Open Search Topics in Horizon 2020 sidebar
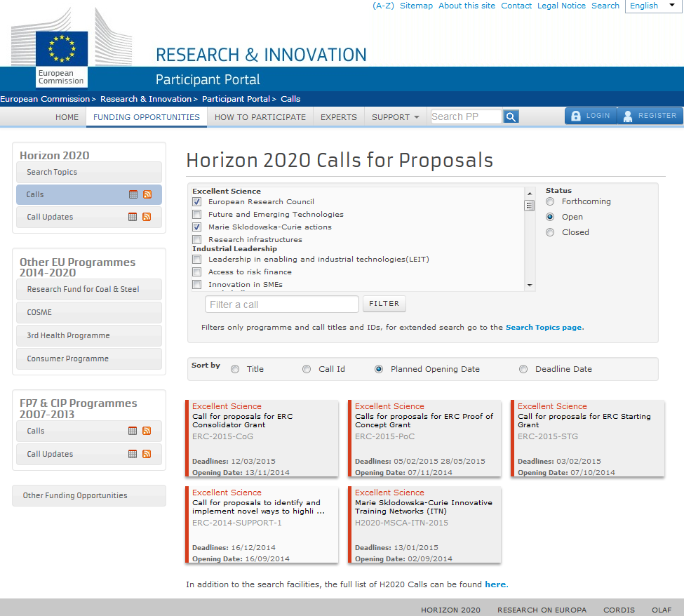 point(89,173)
